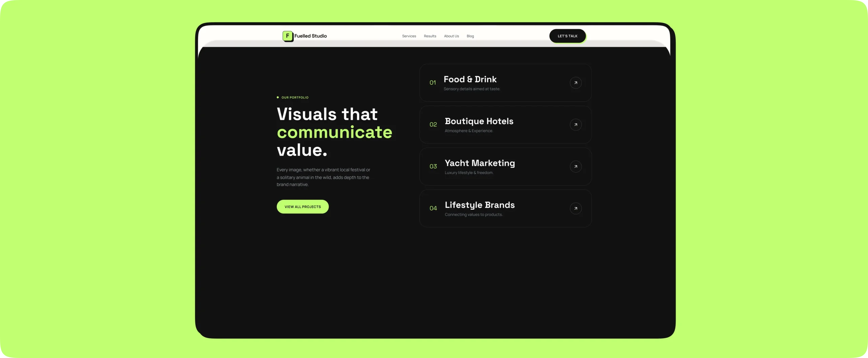Viewport: 868px width, 358px height.
Task: Open the Food & Drink arrow icon
Action: tap(575, 83)
